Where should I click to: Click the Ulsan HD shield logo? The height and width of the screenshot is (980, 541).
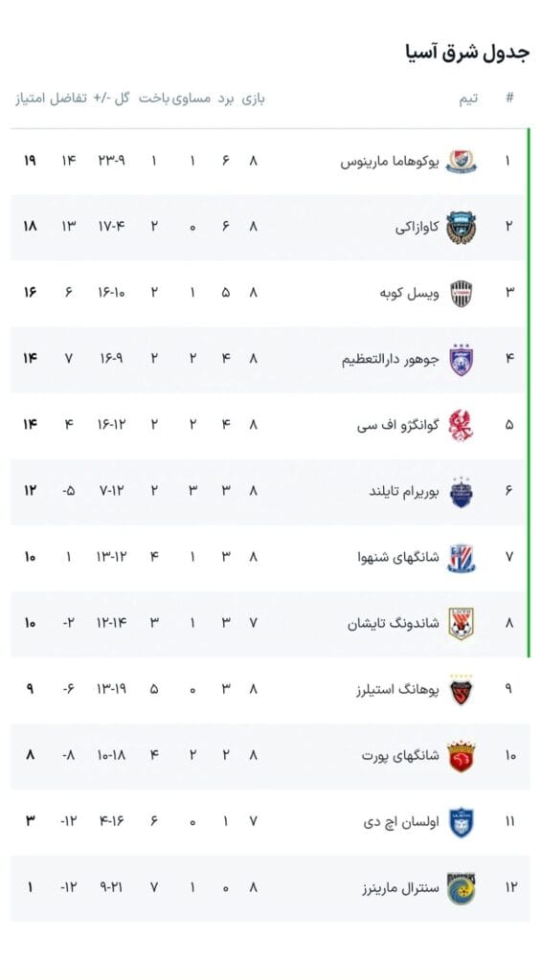461,822
